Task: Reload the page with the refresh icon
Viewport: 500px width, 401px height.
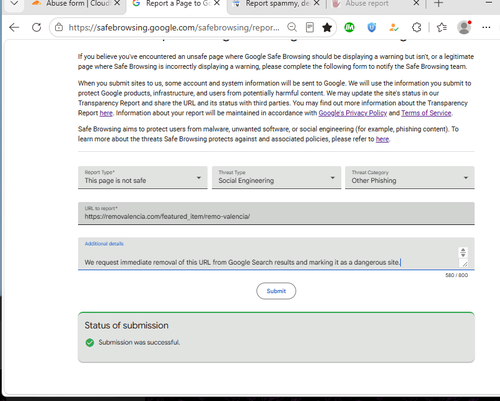Action: coord(37,27)
